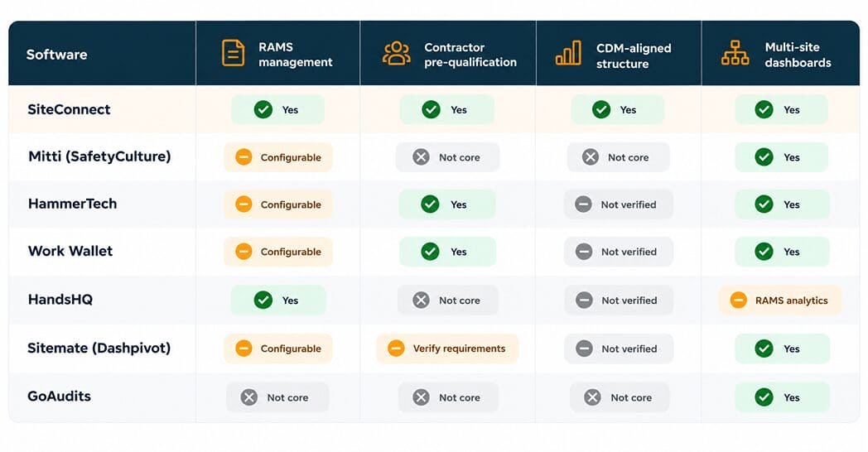Click Sitemate CDM-aligned Not verified text

click(x=629, y=349)
